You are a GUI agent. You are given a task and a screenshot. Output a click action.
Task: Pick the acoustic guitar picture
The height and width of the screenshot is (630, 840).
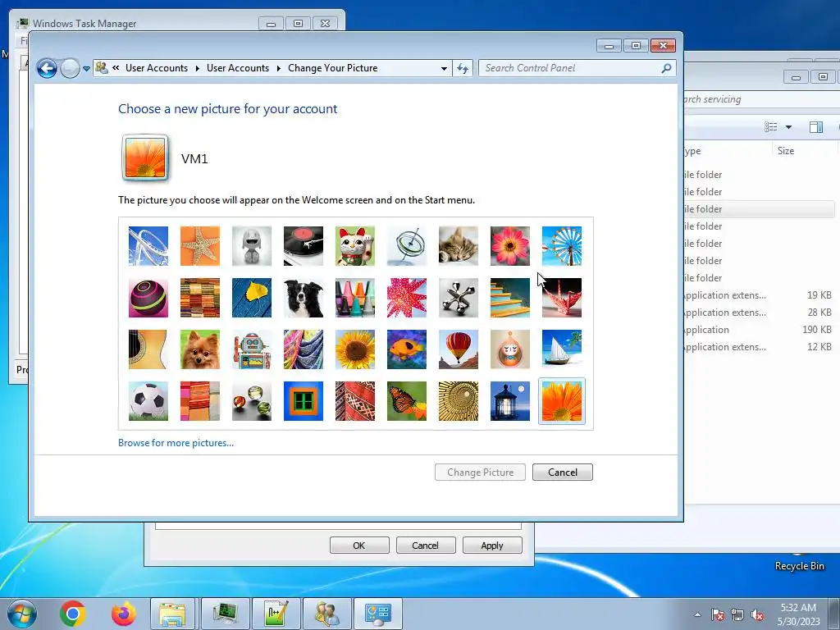pyautogui.click(x=148, y=349)
